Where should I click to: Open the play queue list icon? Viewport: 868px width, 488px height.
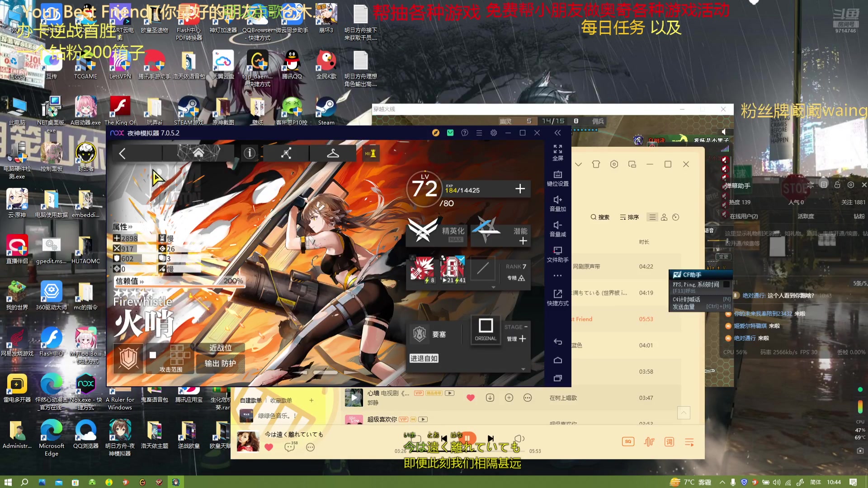pyautogui.click(x=689, y=442)
